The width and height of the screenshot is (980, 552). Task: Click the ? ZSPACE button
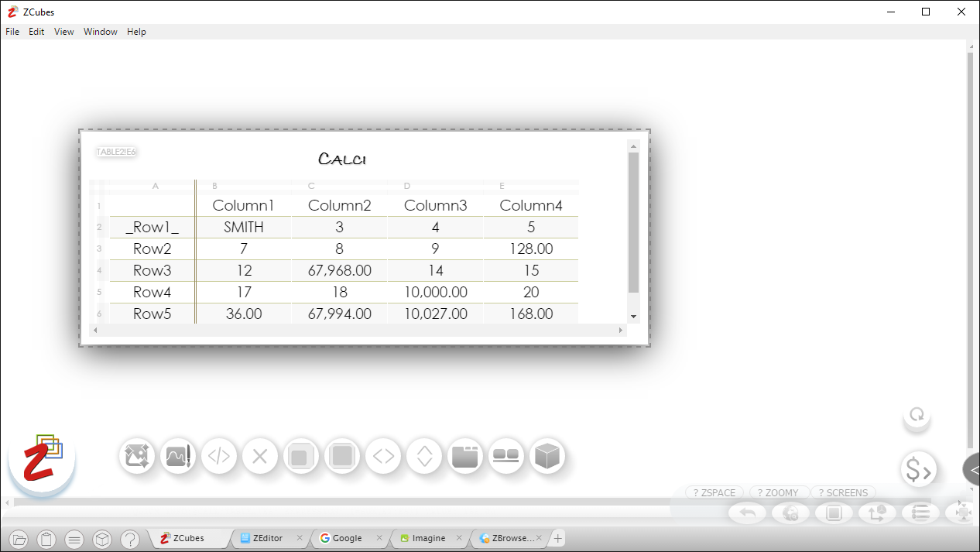pos(714,492)
